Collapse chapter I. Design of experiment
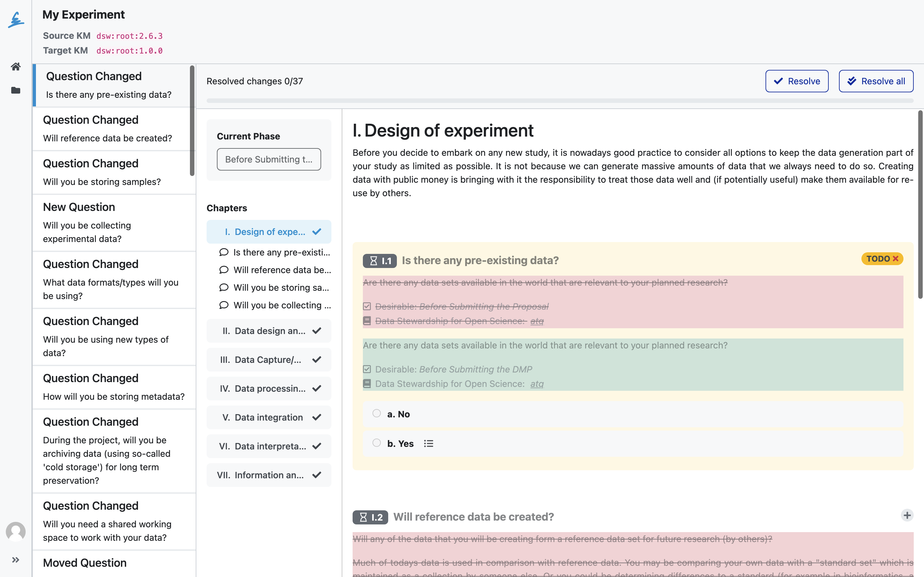Viewport: 924px width, 577px height. [269, 232]
